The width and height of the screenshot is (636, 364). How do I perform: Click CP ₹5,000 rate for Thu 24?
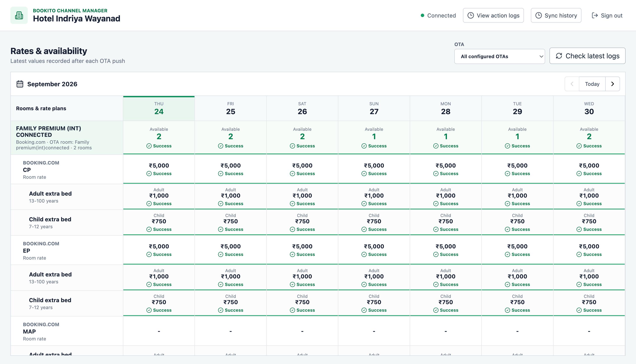[159, 166]
